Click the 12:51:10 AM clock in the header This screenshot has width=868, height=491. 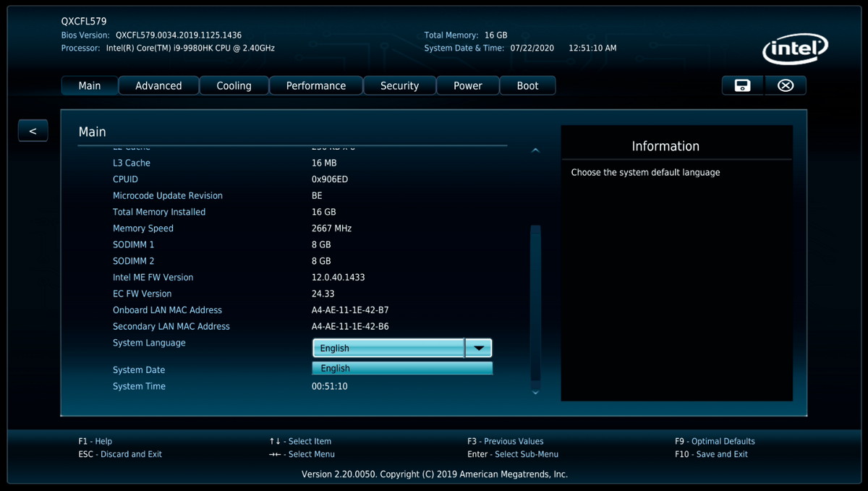(x=592, y=48)
